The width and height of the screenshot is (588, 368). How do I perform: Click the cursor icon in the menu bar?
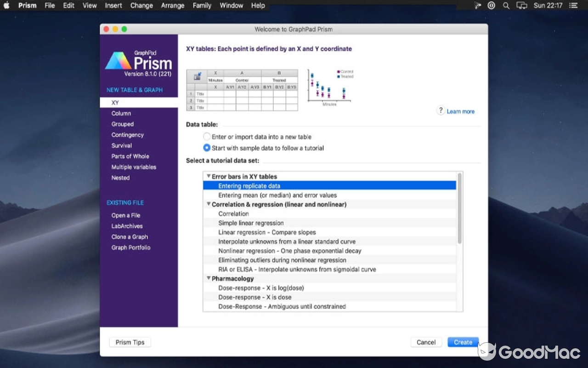(x=478, y=6)
